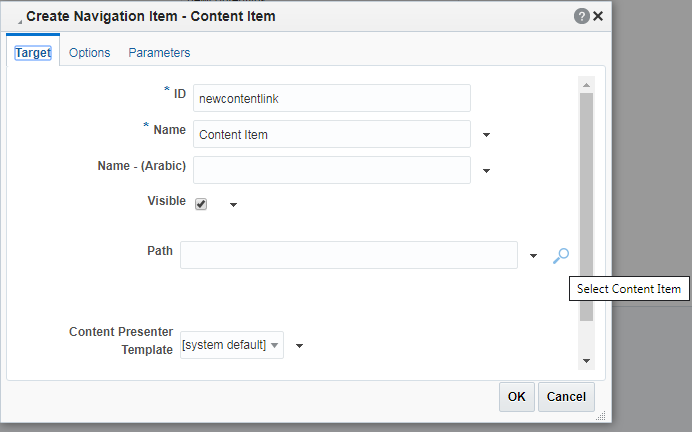Image resolution: width=692 pixels, height=432 pixels.
Task: Click the vertical scrollbar thumb
Action: (x=587, y=207)
